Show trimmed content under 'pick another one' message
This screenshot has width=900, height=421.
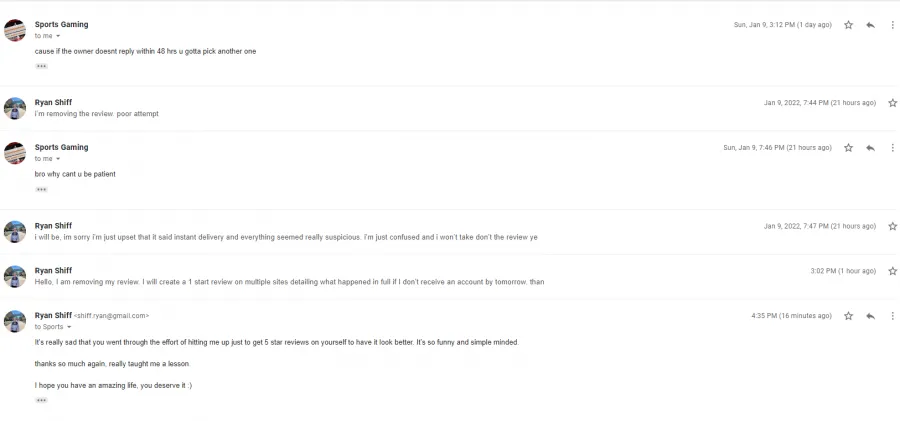(41, 67)
